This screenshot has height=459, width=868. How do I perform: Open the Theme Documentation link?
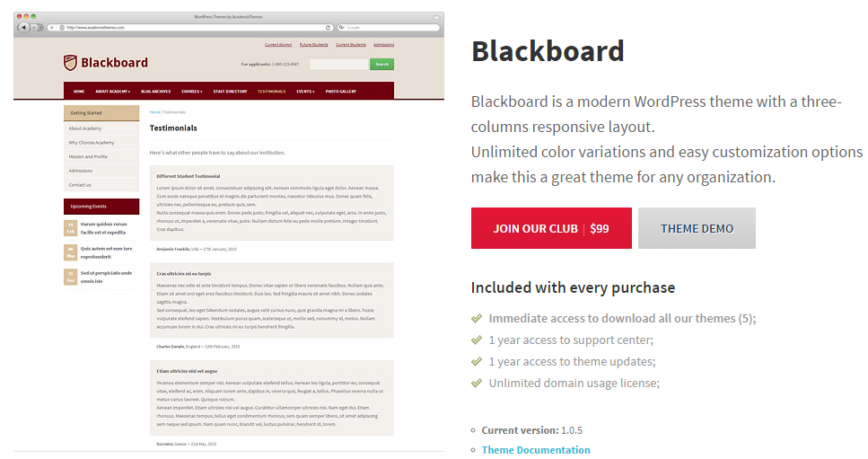coord(536,450)
